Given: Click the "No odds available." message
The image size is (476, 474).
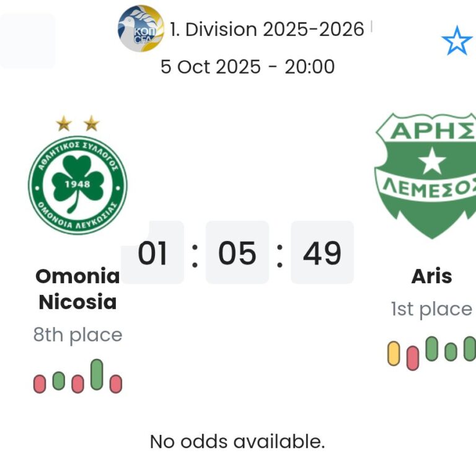Looking at the screenshot, I should click(x=237, y=442).
